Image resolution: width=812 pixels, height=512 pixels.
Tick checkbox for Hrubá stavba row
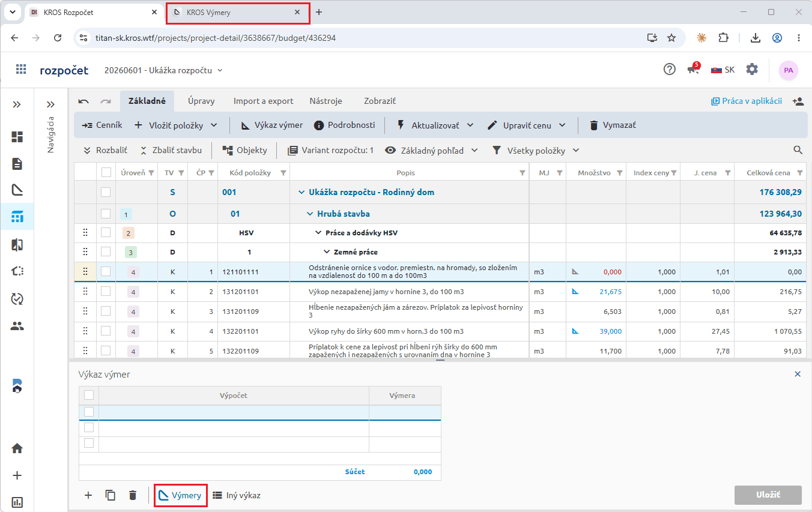point(106,214)
